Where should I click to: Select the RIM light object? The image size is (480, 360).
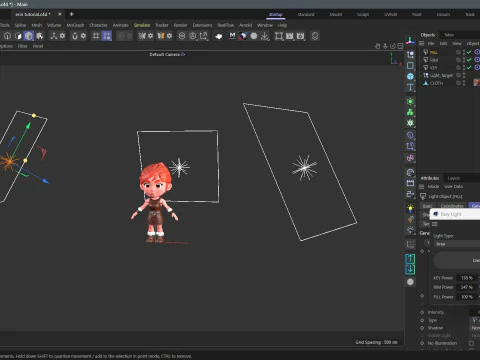[434, 60]
